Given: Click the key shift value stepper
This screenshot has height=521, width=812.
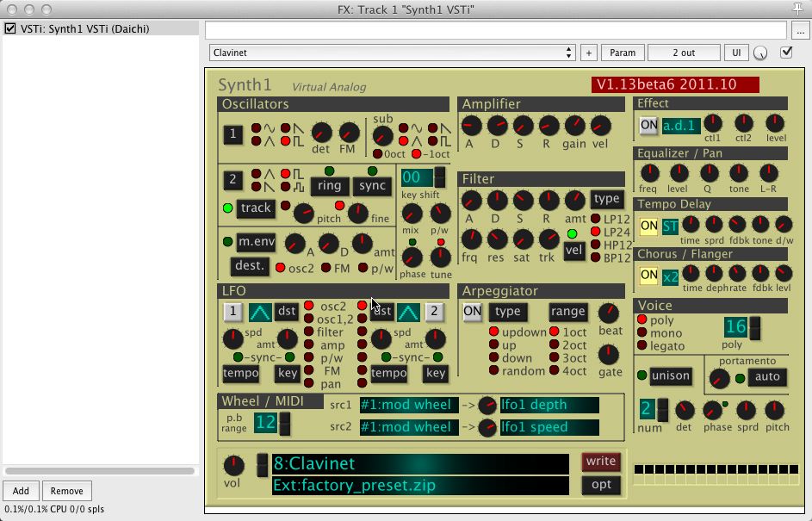Looking at the screenshot, I should click(440, 177).
